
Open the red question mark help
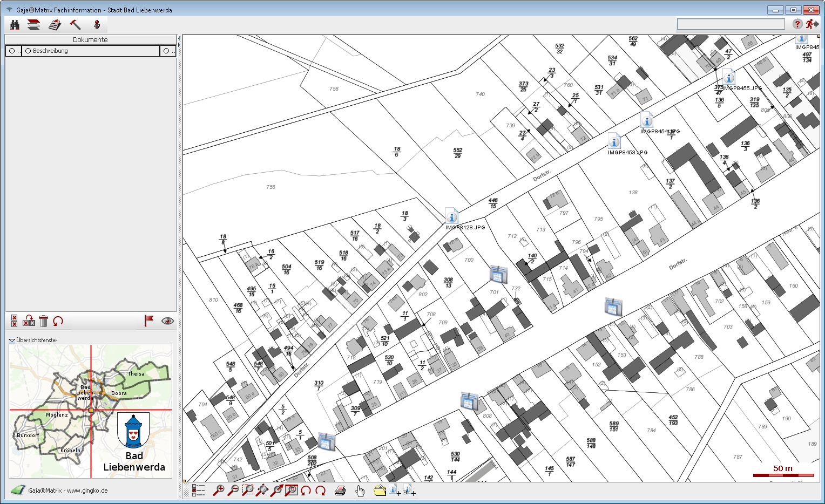click(x=797, y=24)
